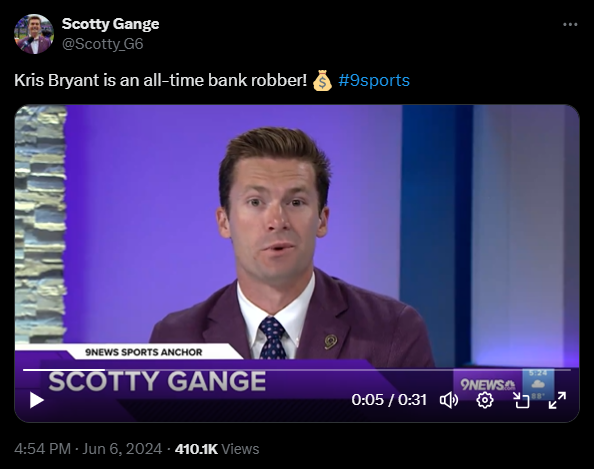This screenshot has height=469, width=594.
Task: Open the three-dot more options menu
Action: coord(570,25)
